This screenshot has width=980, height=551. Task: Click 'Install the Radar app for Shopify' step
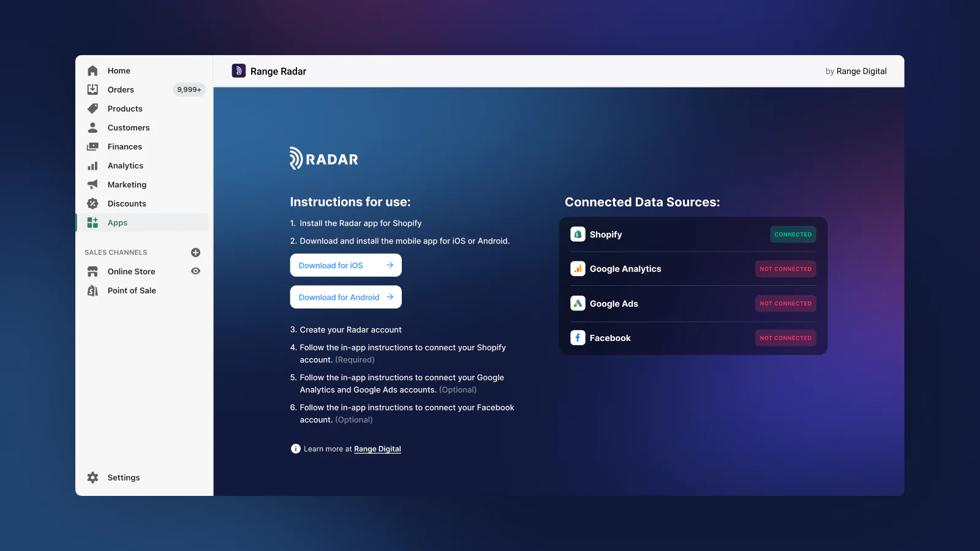[361, 223]
